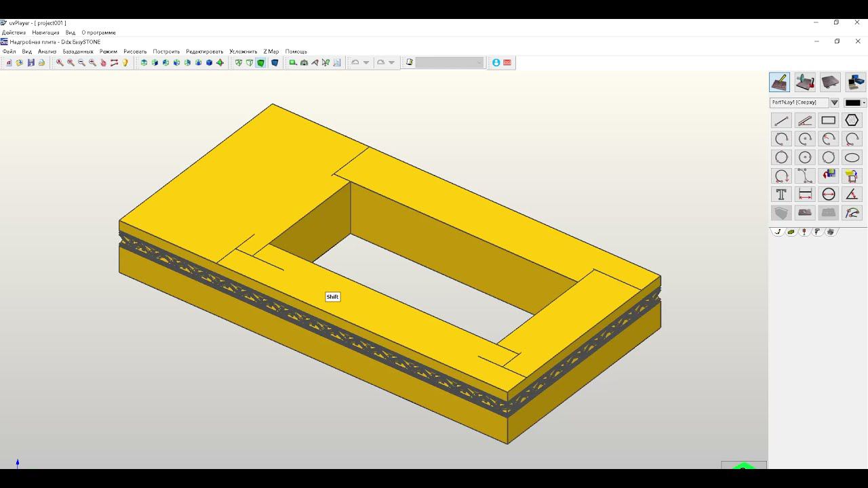Select the angled double-line tool
This screenshot has width=868, height=488.
(x=805, y=121)
